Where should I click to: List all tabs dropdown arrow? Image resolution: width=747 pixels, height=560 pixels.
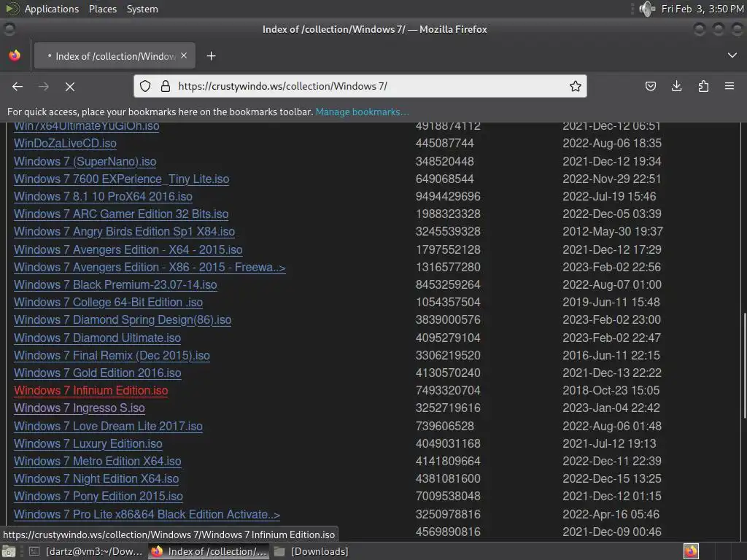click(732, 55)
